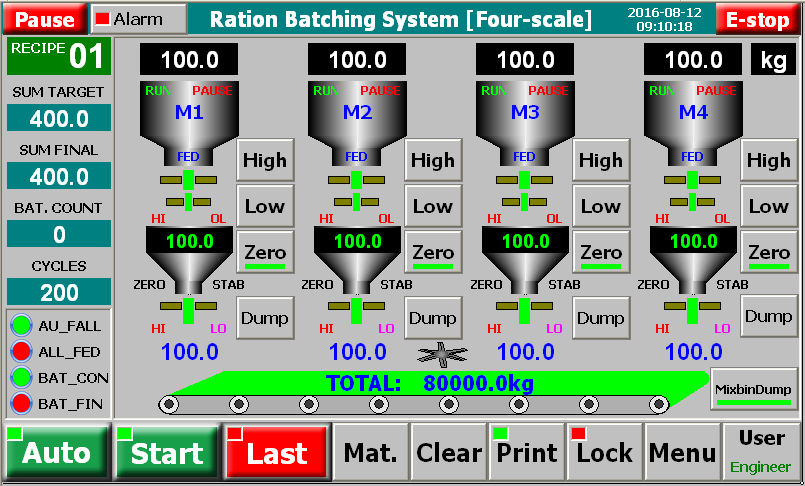The height and width of the screenshot is (486, 805).
Task: Click the mixer blade icon
Action: click(441, 352)
